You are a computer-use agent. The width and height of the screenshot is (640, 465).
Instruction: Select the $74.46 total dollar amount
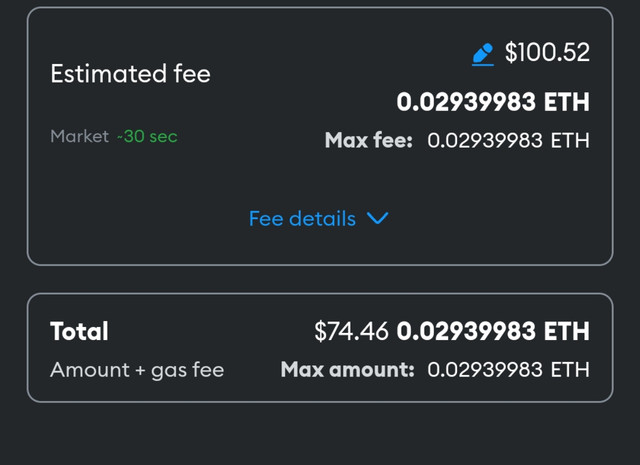(x=351, y=331)
